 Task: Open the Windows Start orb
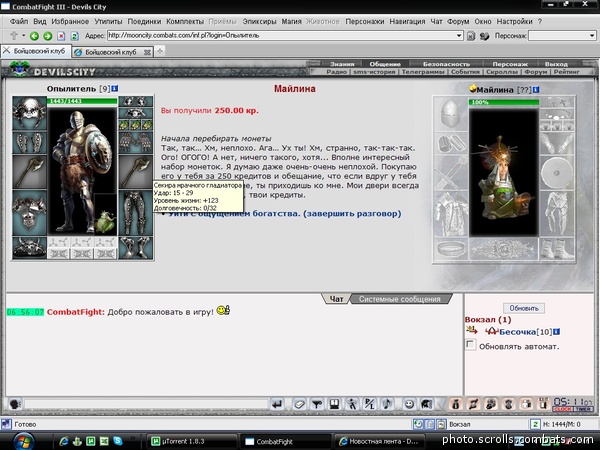tap(23, 441)
